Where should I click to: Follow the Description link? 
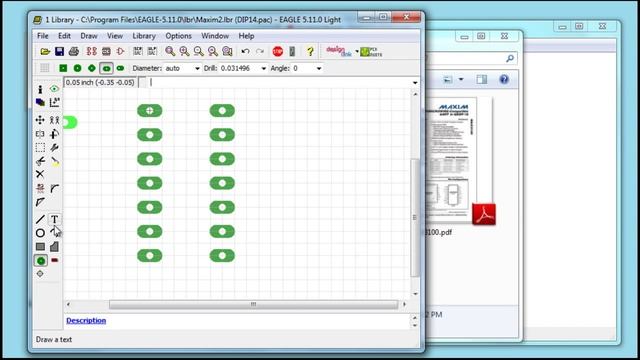pos(86,321)
